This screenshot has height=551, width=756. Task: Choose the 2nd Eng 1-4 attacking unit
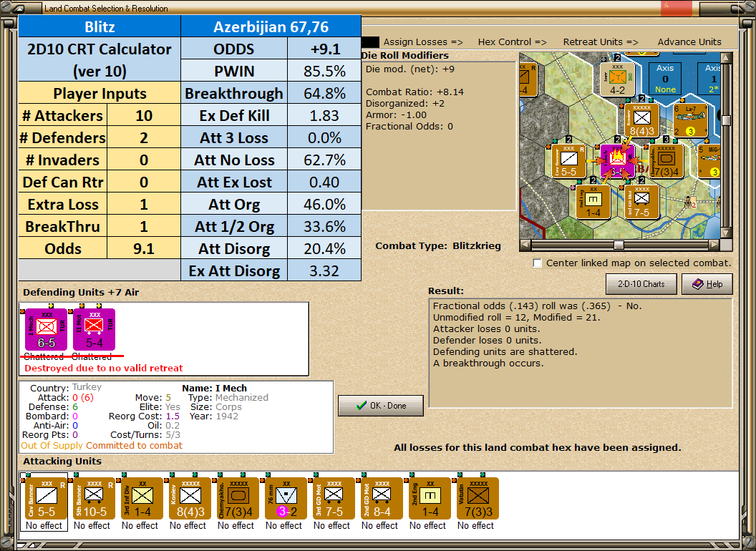430,498
